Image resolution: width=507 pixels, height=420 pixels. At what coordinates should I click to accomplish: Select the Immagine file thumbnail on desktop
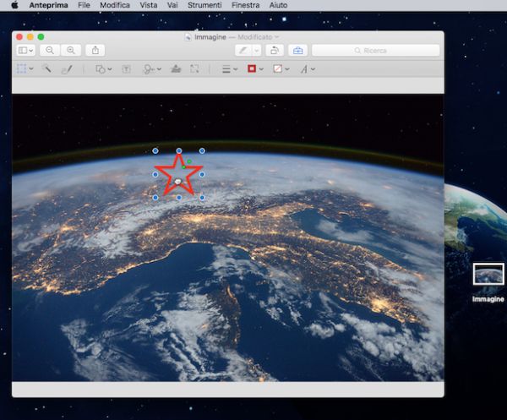tap(488, 275)
